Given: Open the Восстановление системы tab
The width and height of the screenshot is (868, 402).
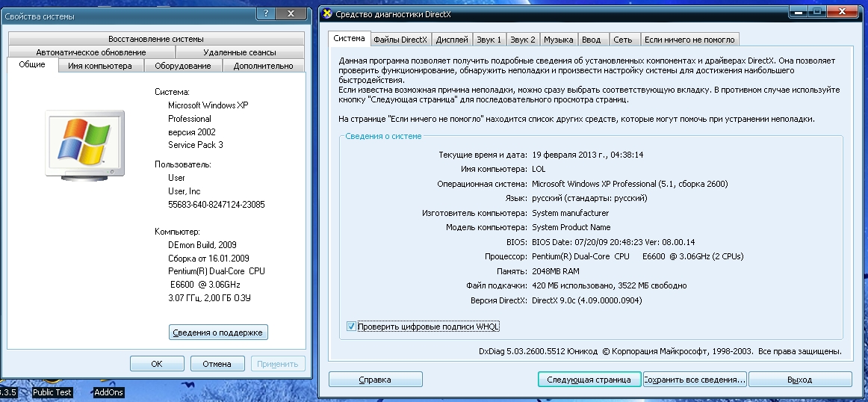Looking at the screenshot, I should tap(156, 39).
